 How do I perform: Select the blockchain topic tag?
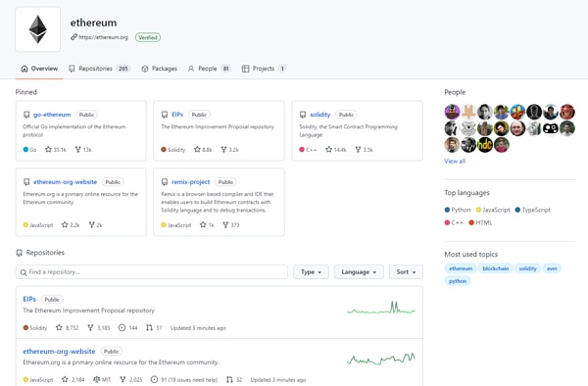click(x=496, y=268)
